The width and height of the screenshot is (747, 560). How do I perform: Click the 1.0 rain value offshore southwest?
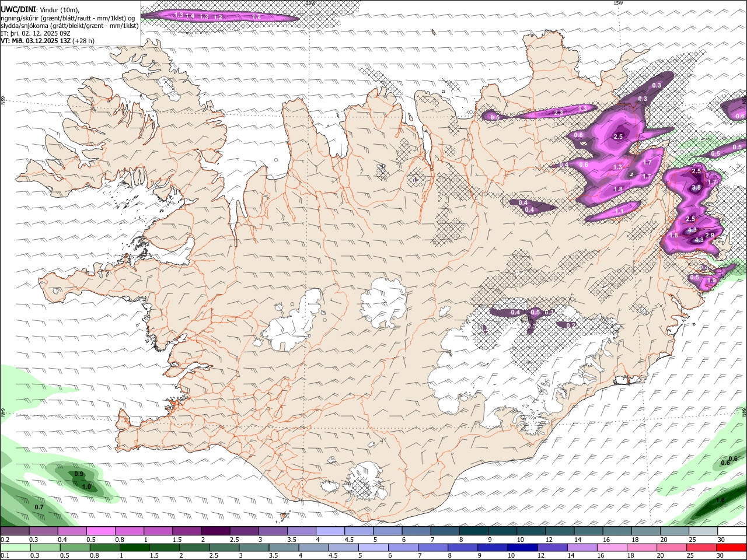coord(86,487)
